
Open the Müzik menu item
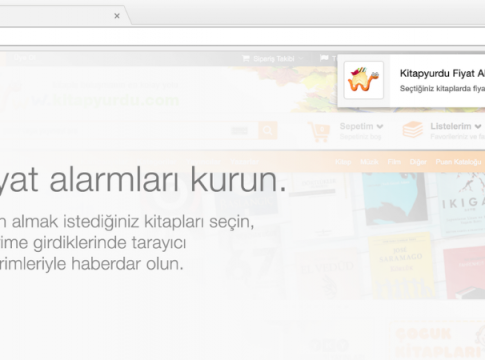[x=369, y=162]
